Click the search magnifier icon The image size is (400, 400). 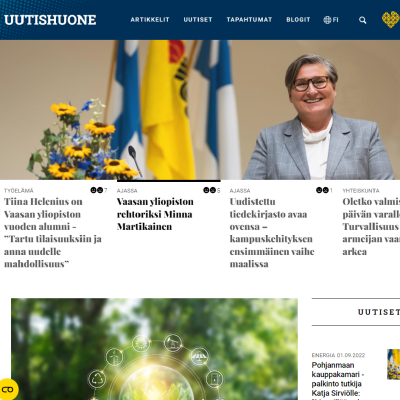click(x=363, y=20)
